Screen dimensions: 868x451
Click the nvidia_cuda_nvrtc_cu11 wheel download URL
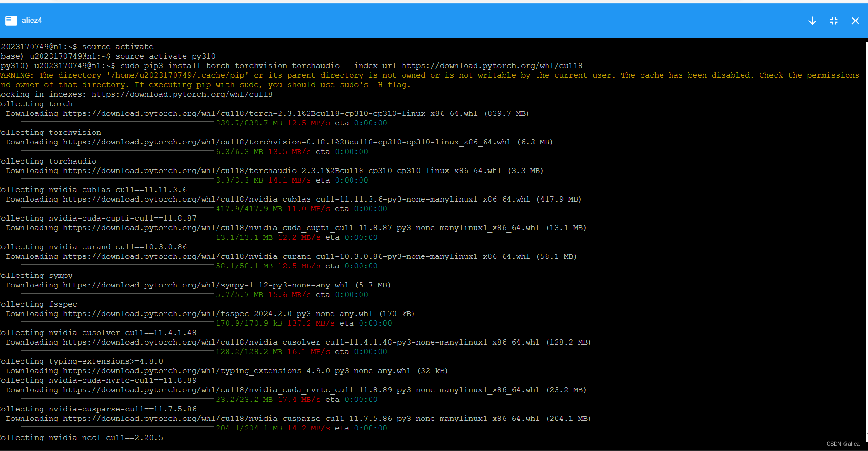[x=301, y=390]
